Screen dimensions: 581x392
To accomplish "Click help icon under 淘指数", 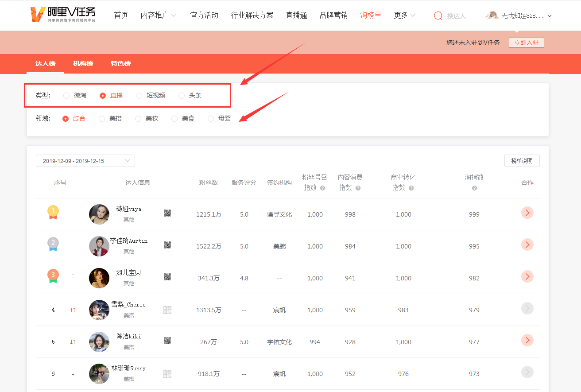I will pos(474,188).
